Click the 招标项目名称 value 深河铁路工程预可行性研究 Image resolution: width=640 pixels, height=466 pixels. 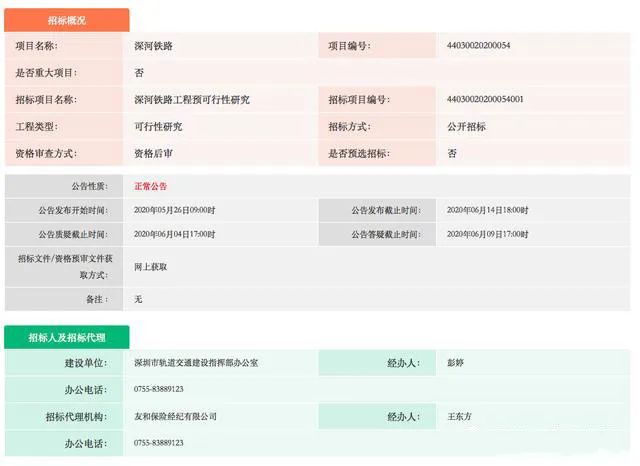[191, 100]
